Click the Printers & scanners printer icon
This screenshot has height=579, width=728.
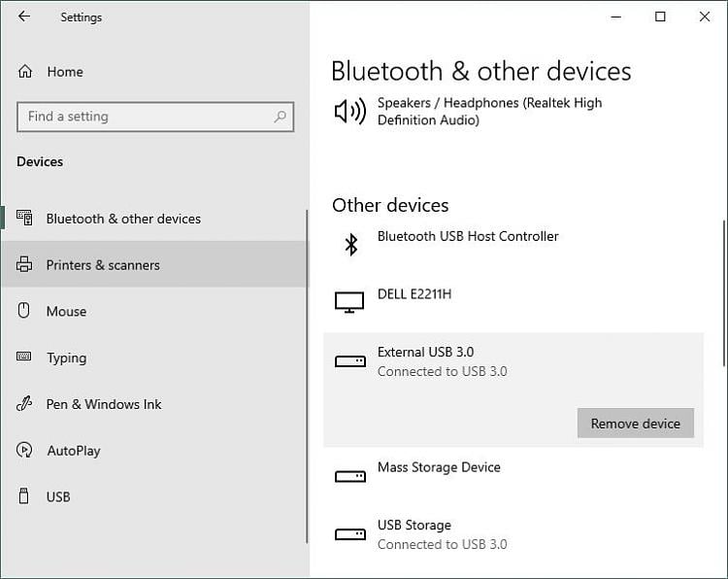pyautogui.click(x=25, y=265)
